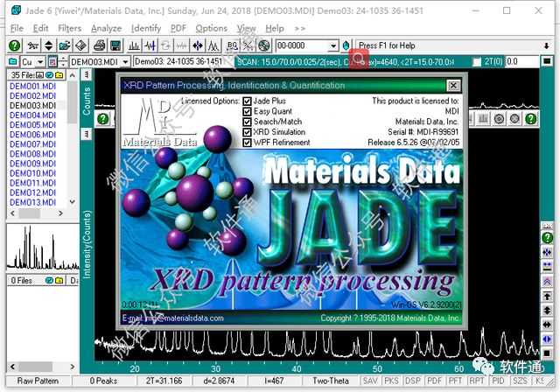
Task: Click the PKS status bar button
Action: [x=391, y=381]
